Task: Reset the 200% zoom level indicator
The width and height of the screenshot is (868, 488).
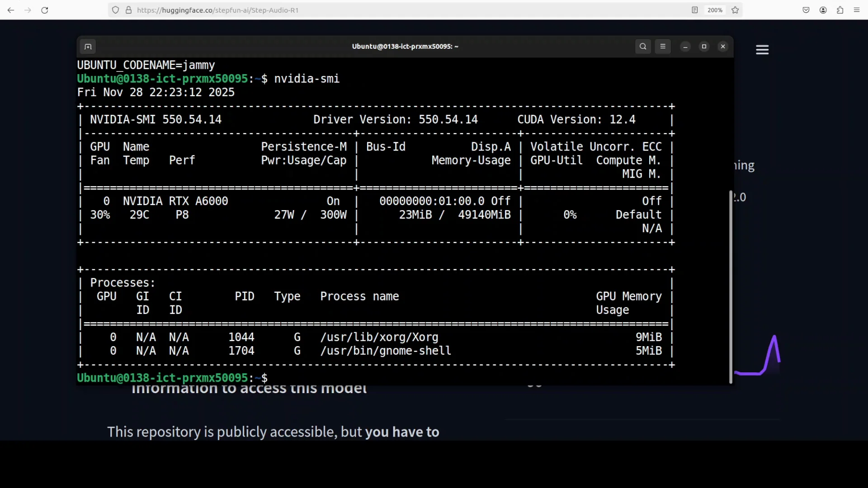Action: coord(715,10)
